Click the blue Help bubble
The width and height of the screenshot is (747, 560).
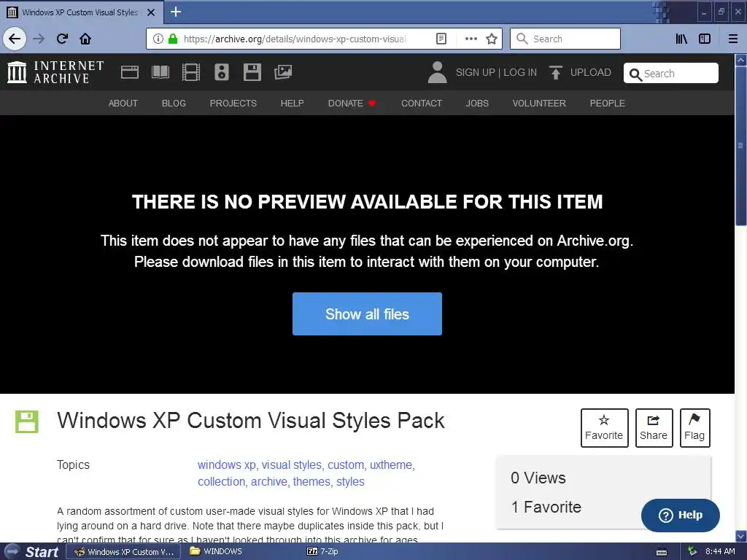point(681,516)
